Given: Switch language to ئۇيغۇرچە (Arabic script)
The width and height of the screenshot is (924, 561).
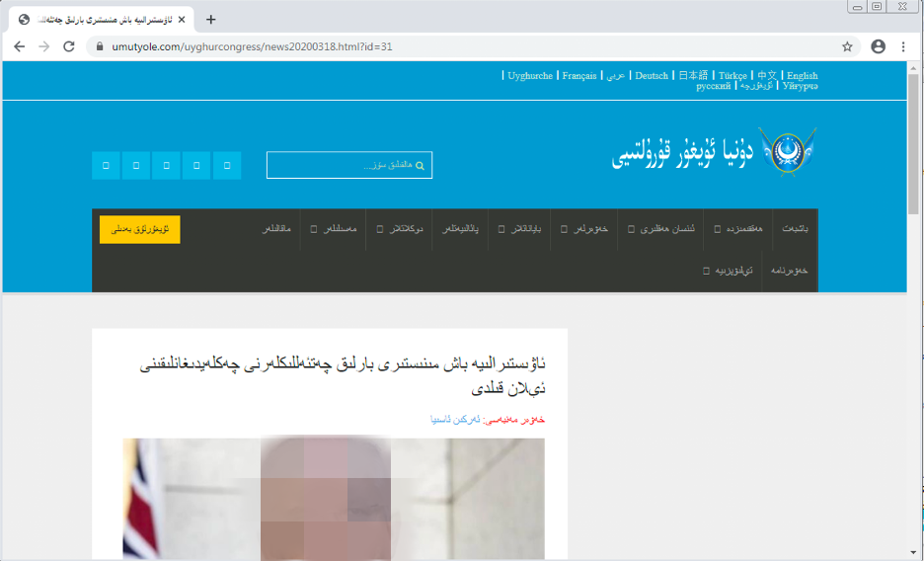Looking at the screenshot, I should click(756, 86).
